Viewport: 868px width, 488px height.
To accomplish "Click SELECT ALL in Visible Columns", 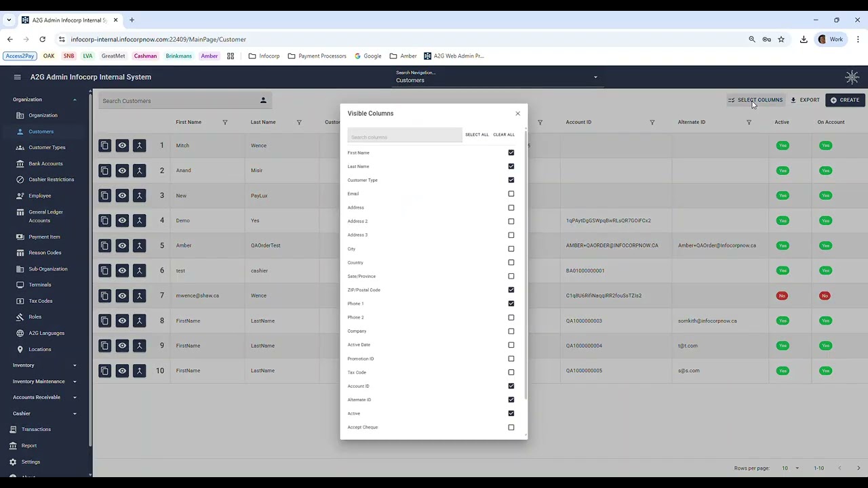I will pos(477,135).
